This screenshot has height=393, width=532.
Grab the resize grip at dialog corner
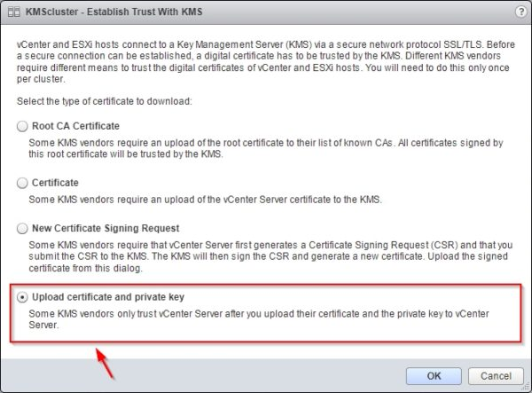[527, 388]
